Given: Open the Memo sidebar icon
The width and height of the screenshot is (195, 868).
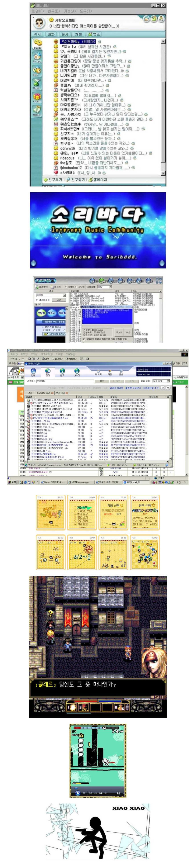Looking at the screenshot, I should click(x=36, y=111).
